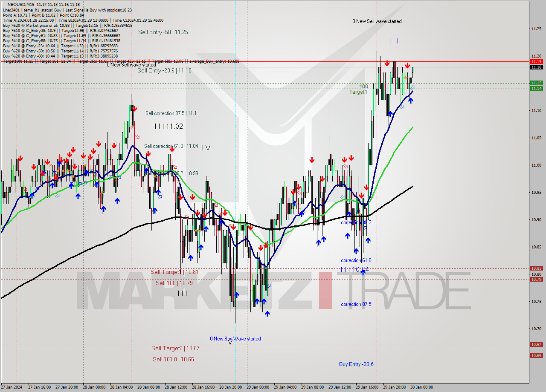This screenshot has height=392, width=546.
Task: Click the '30 Jan 00:00' time axis label
Action: pos(422,387)
